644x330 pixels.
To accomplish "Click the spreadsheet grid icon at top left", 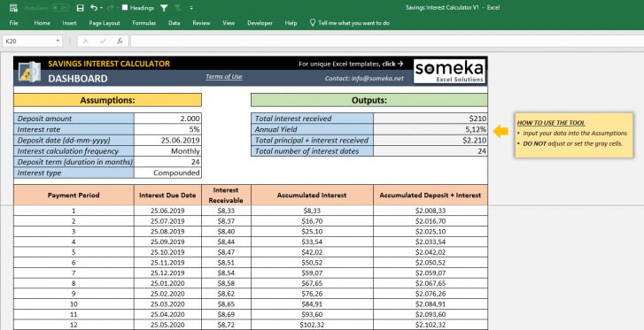I will click(13, 8).
